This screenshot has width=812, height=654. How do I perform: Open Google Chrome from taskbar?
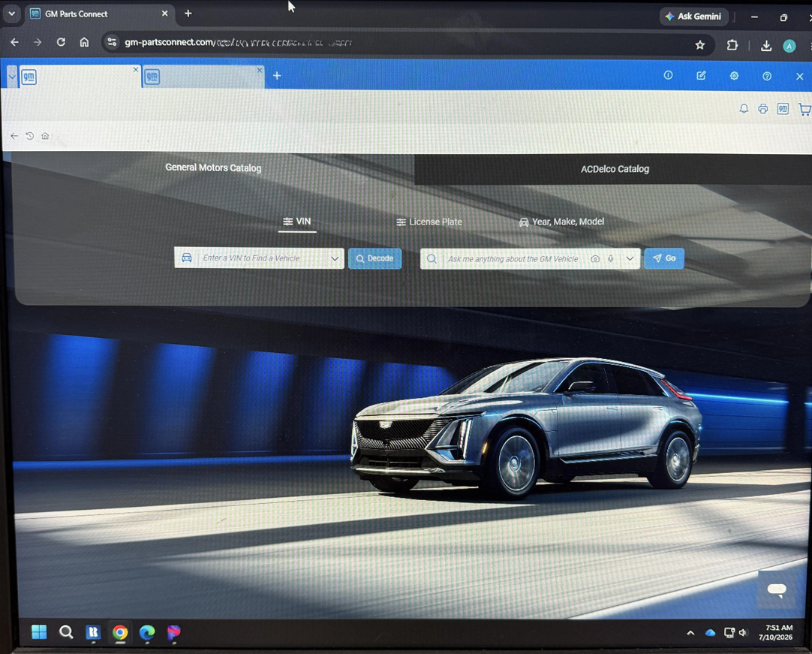120,633
